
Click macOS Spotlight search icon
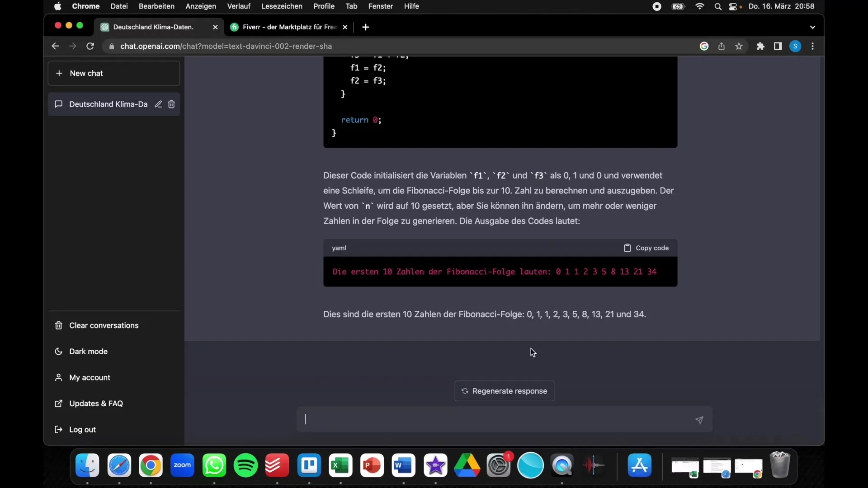(718, 7)
